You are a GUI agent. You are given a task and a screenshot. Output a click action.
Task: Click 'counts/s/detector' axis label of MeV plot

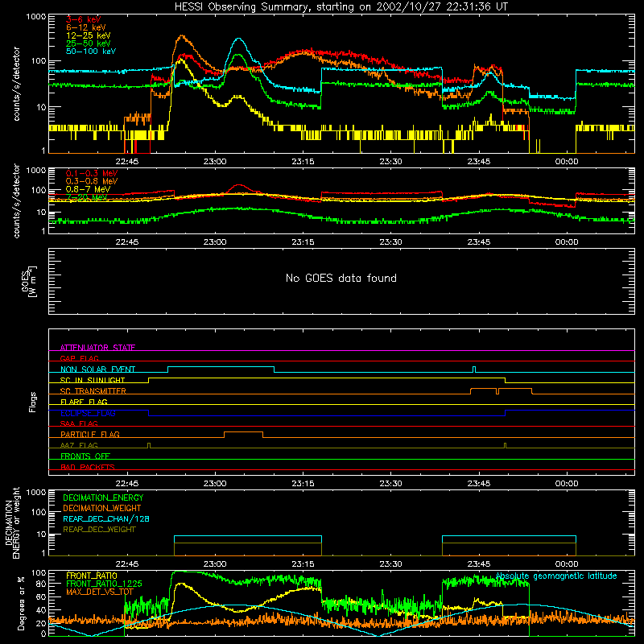16,200
